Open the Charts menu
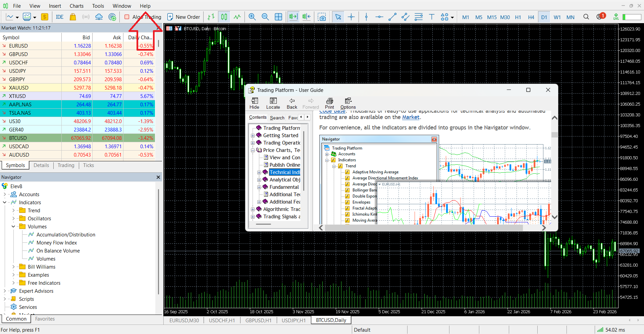The image size is (644, 334). 76,6
